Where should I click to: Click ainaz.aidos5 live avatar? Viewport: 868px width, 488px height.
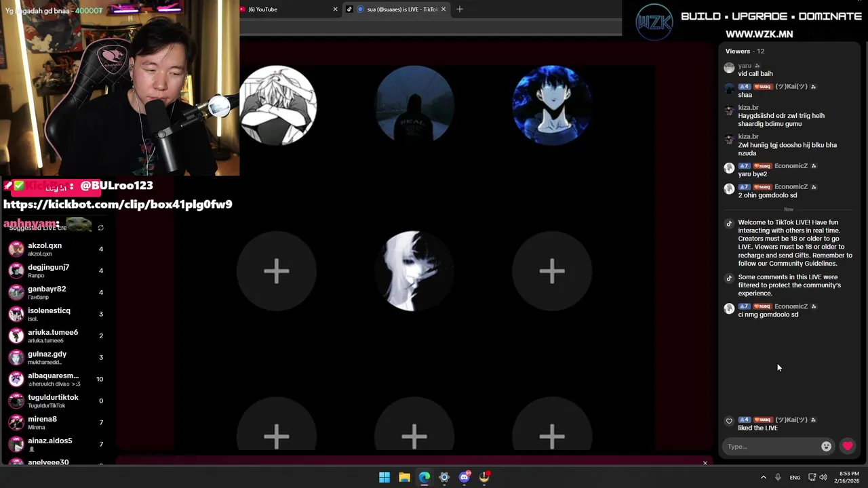coord(16,444)
